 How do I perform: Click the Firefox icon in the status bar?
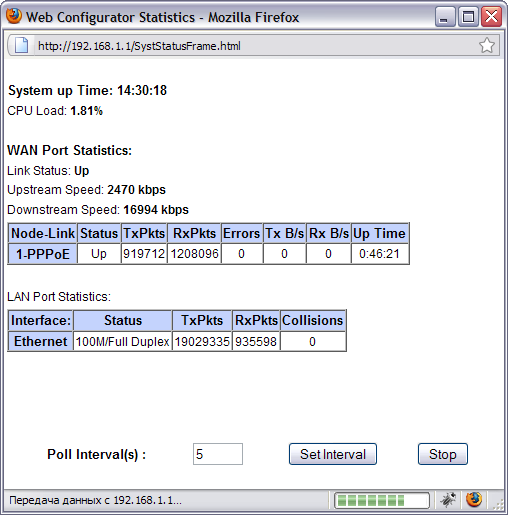(474, 499)
